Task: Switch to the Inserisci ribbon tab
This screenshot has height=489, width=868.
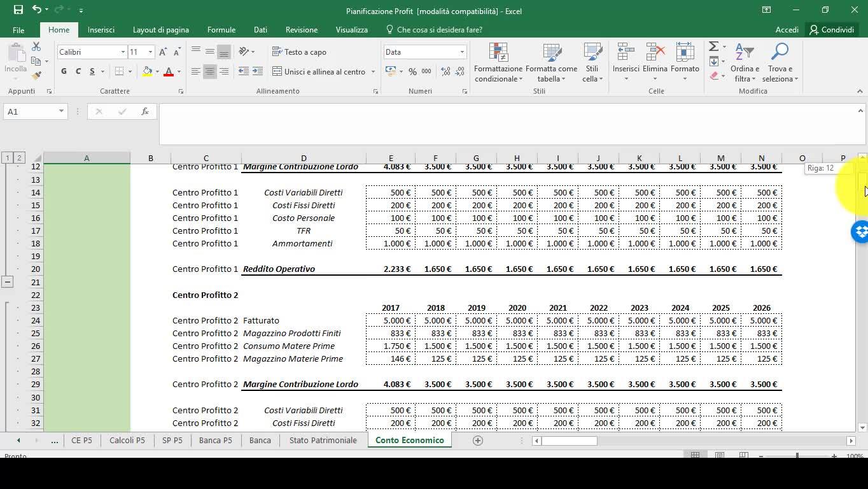Action: click(101, 30)
